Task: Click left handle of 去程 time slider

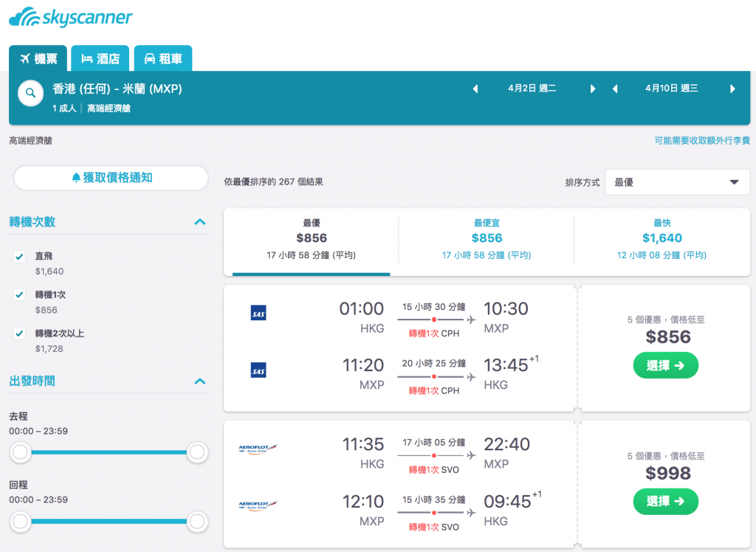Action: [x=20, y=452]
